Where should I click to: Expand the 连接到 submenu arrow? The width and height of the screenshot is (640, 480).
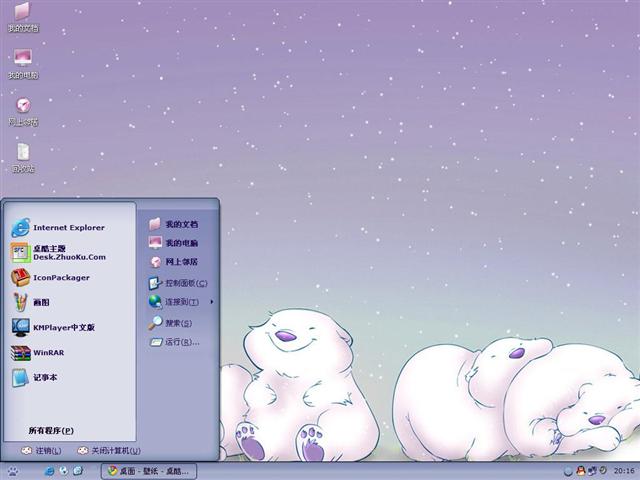pyautogui.click(x=211, y=302)
